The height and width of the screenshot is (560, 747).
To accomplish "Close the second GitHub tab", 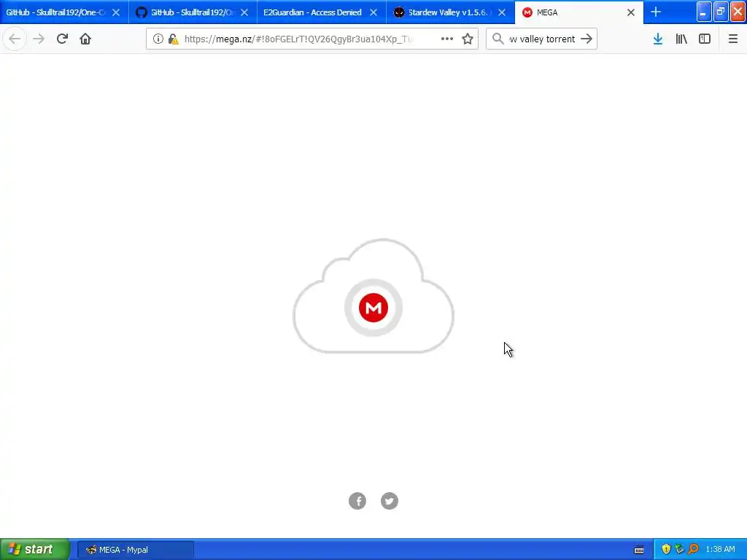I will coord(244,12).
